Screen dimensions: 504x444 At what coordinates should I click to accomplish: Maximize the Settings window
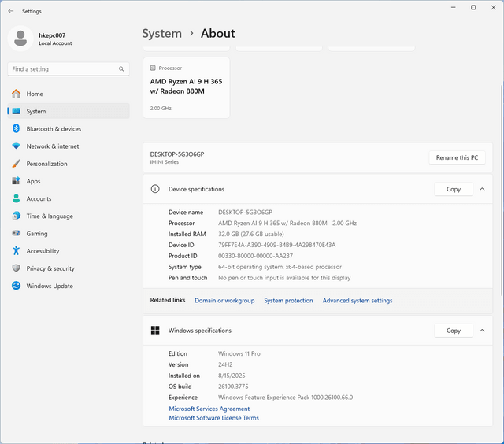pyautogui.click(x=473, y=7)
